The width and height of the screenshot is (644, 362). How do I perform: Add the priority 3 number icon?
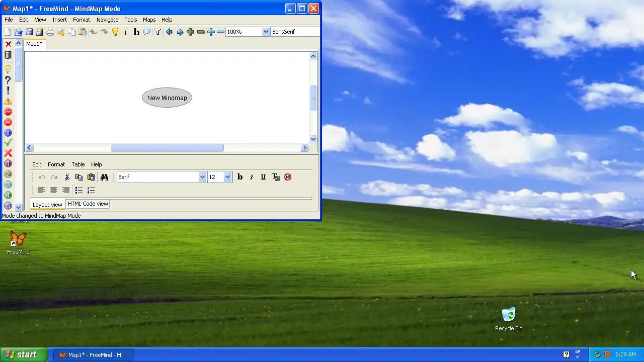click(8, 185)
